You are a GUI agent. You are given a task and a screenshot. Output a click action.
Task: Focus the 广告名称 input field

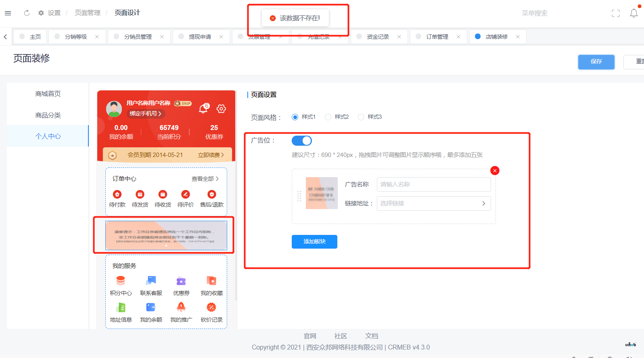click(434, 184)
